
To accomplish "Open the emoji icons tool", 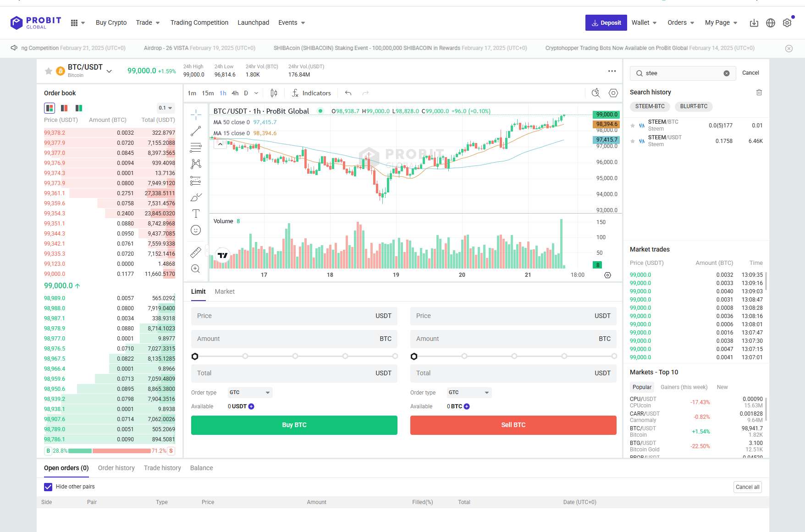I will tap(196, 230).
